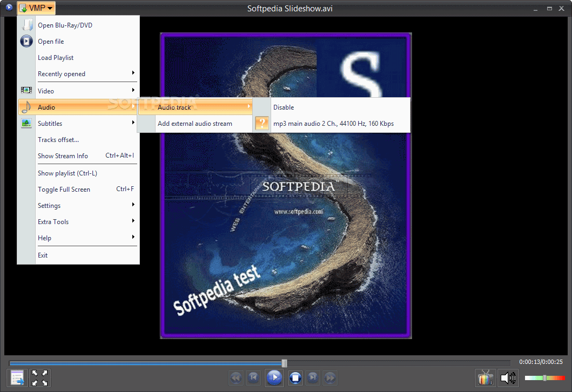The width and height of the screenshot is (572, 392).
Task: Click the TV color settings icon
Action: 486,378
